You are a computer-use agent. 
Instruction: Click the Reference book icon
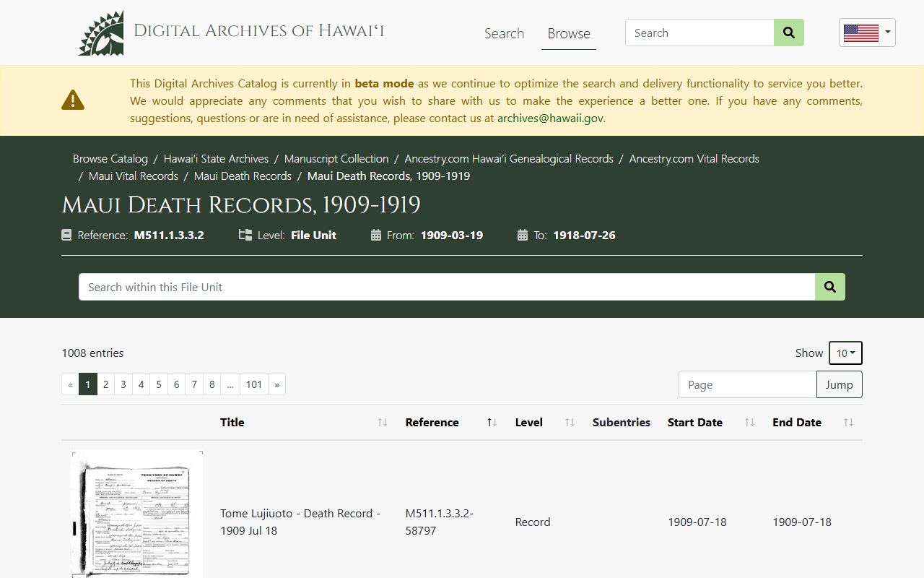[66, 235]
